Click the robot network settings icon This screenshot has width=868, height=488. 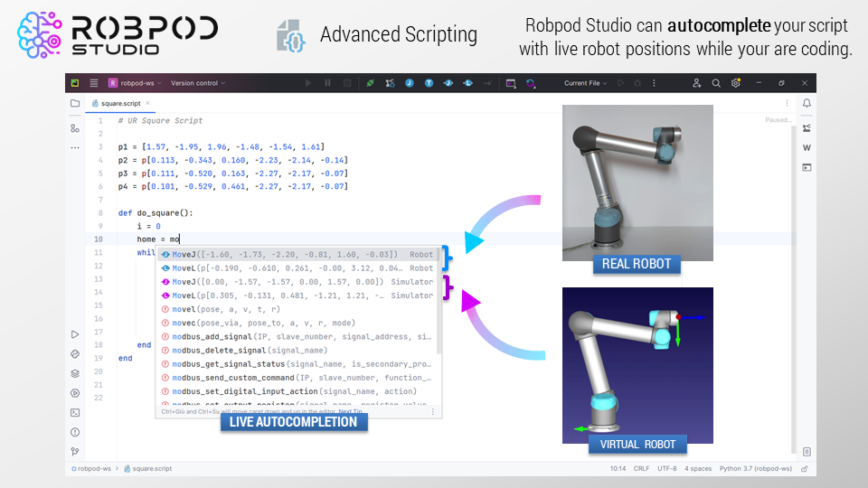390,83
